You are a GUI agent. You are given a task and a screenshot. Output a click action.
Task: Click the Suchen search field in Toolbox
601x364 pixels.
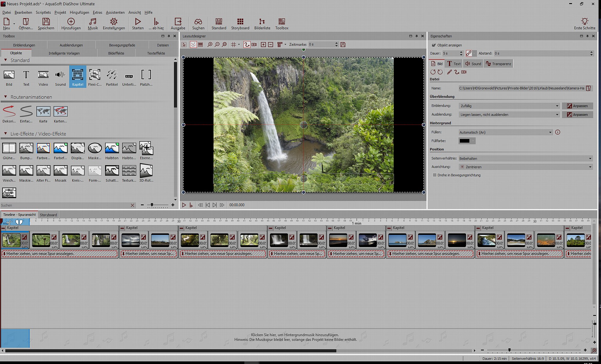tap(65, 205)
